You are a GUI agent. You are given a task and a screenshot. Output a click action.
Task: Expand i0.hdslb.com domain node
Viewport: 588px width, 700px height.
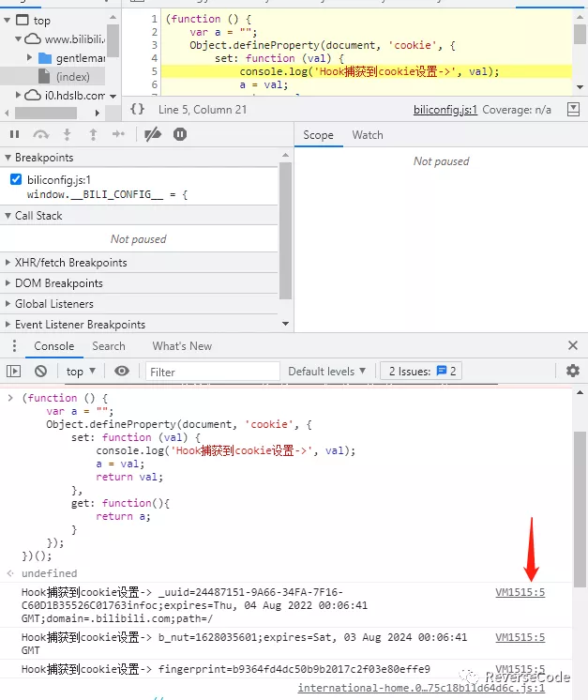point(19,95)
